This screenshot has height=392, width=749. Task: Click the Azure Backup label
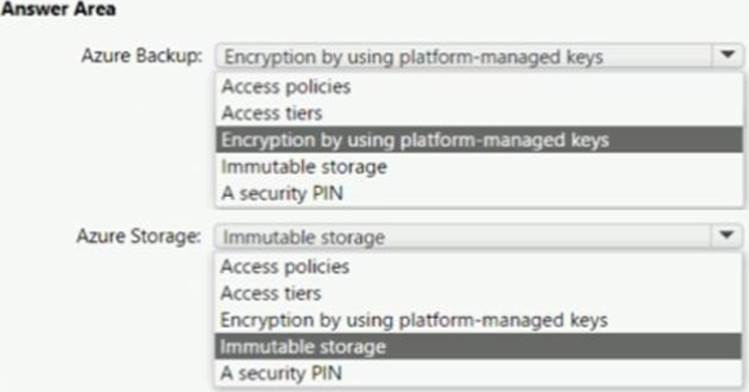click(x=142, y=56)
